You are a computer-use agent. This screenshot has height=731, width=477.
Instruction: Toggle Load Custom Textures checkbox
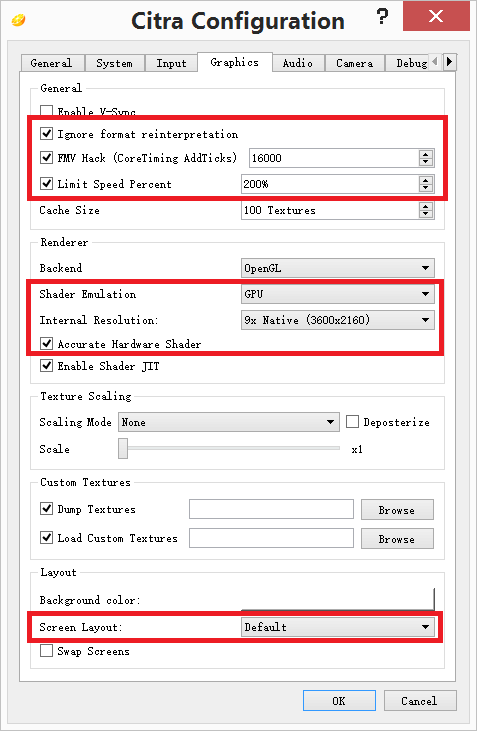click(x=47, y=538)
